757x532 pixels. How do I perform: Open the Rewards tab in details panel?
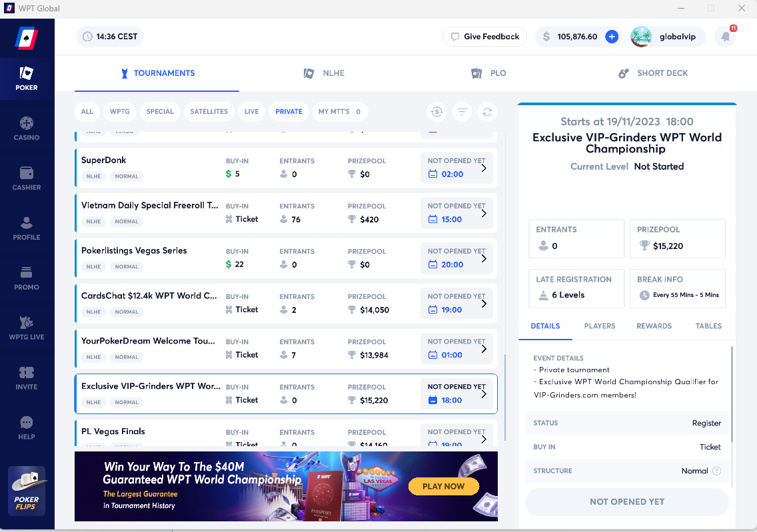pyautogui.click(x=654, y=326)
